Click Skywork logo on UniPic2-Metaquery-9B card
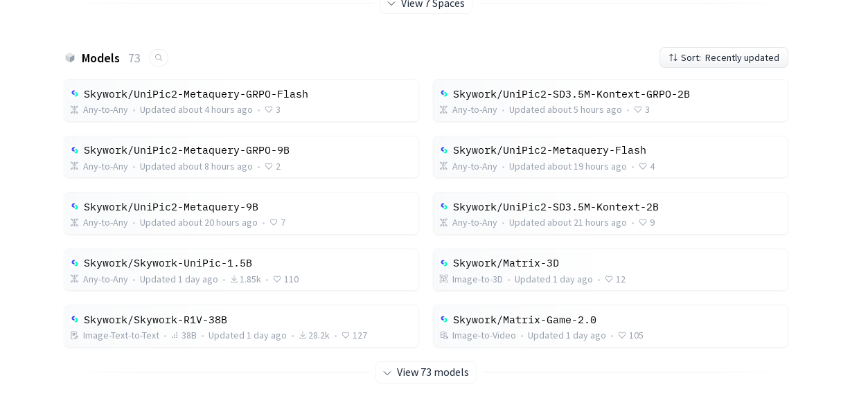Image resolution: width=868 pixels, height=396 pixels. tap(75, 207)
